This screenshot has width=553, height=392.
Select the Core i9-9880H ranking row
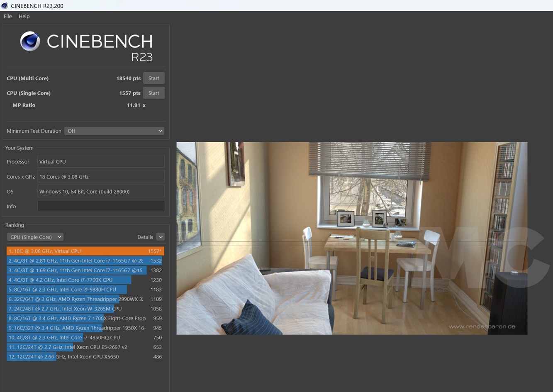(x=85, y=289)
